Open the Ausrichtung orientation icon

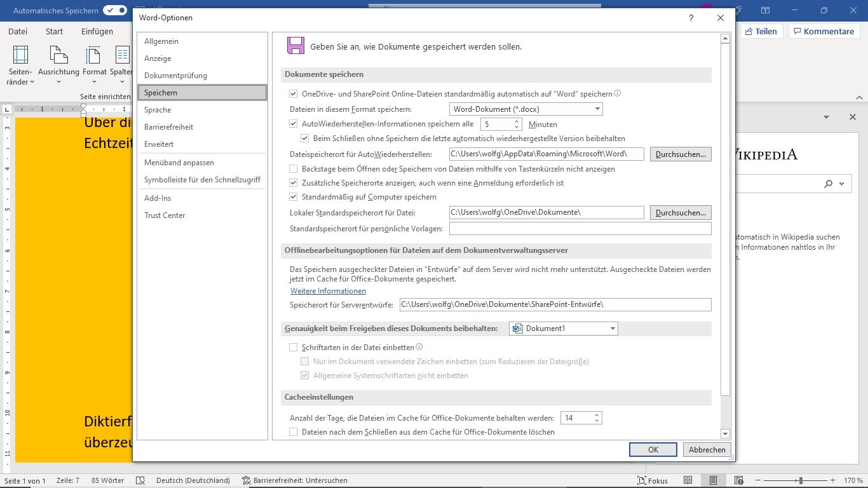click(x=58, y=55)
